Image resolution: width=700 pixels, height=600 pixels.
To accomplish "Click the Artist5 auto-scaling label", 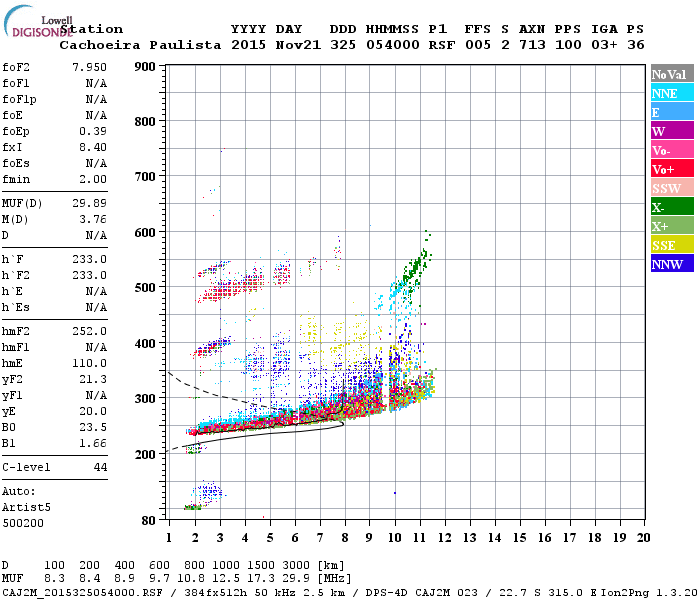I will [26, 508].
